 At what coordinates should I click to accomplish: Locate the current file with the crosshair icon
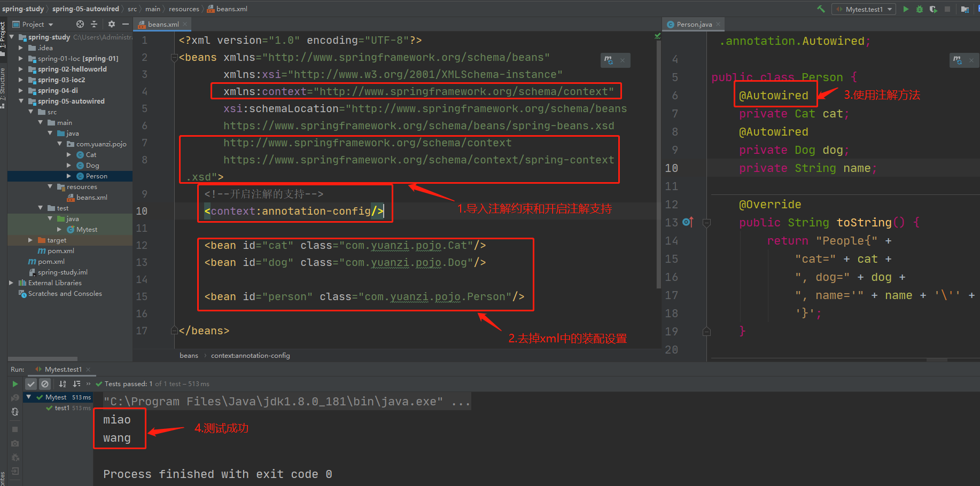[x=80, y=24]
